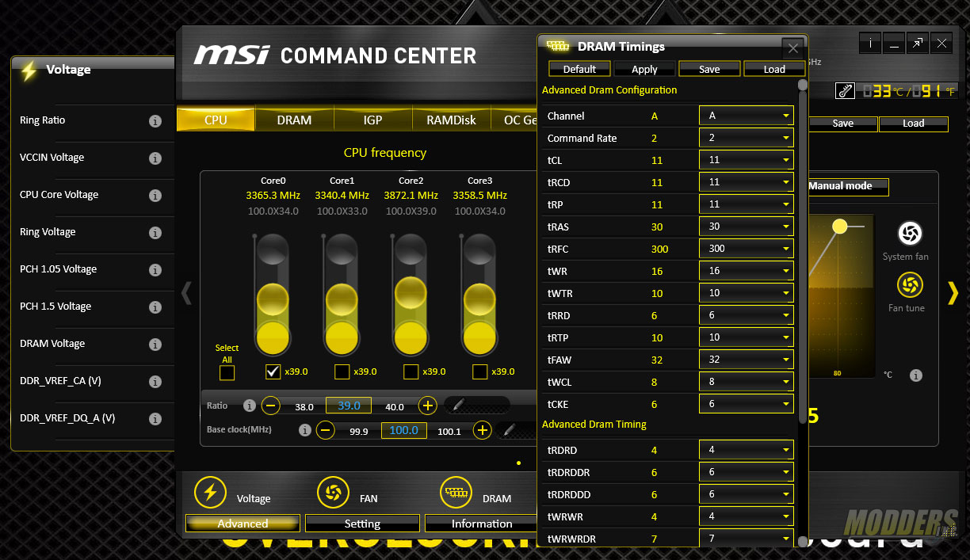This screenshot has width=970, height=560.
Task: Open the FAN icon in bottom bar
Action: pos(333,492)
